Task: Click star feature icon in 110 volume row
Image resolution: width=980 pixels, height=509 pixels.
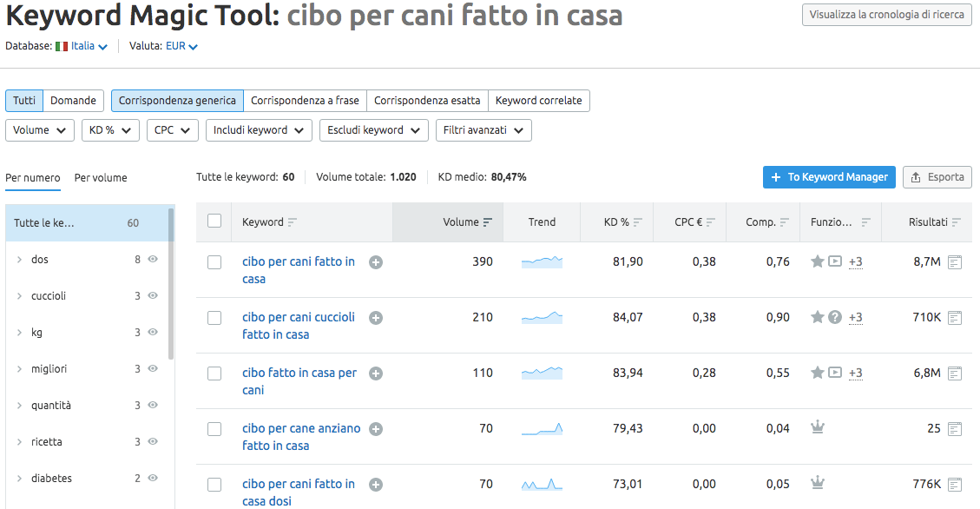Action: pos(817,373)
